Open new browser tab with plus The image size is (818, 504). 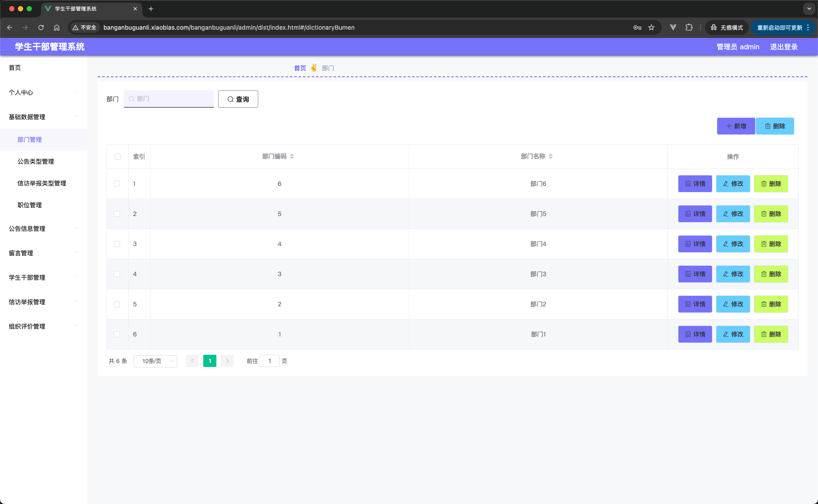[151, 9]
